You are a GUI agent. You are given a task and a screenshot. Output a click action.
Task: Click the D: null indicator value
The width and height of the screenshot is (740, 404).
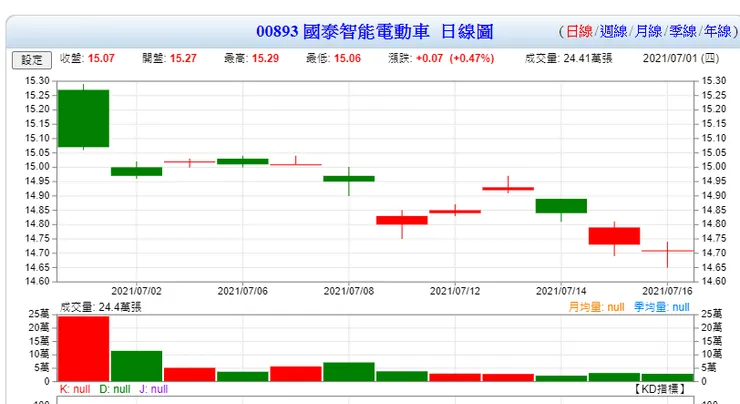click(x=115, y=389)
